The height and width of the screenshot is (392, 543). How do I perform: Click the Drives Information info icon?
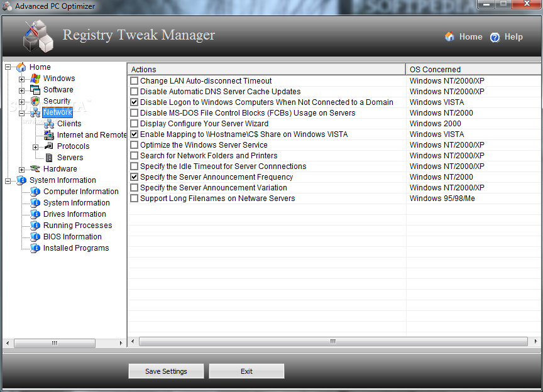pos(35,214)
